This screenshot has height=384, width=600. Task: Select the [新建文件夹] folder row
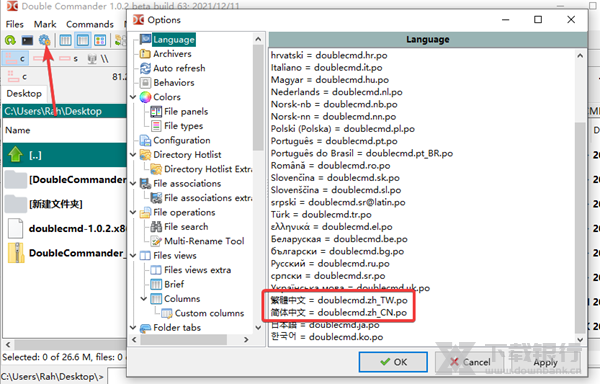coord(65,204)
